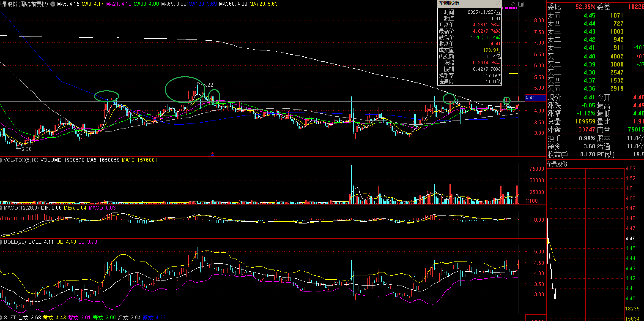Toggle the side panel layout icon
Screen dimensions: 644x321
pyautogui.click(x=521, y=4)
